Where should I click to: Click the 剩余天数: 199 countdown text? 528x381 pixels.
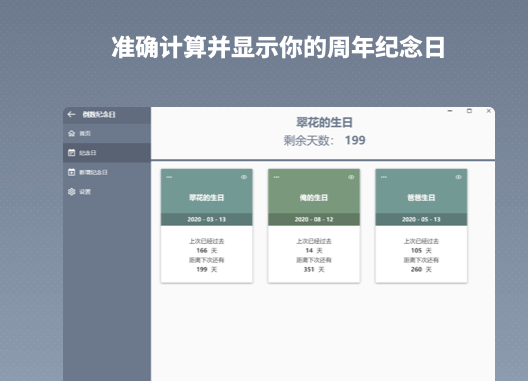coord(324,140)
